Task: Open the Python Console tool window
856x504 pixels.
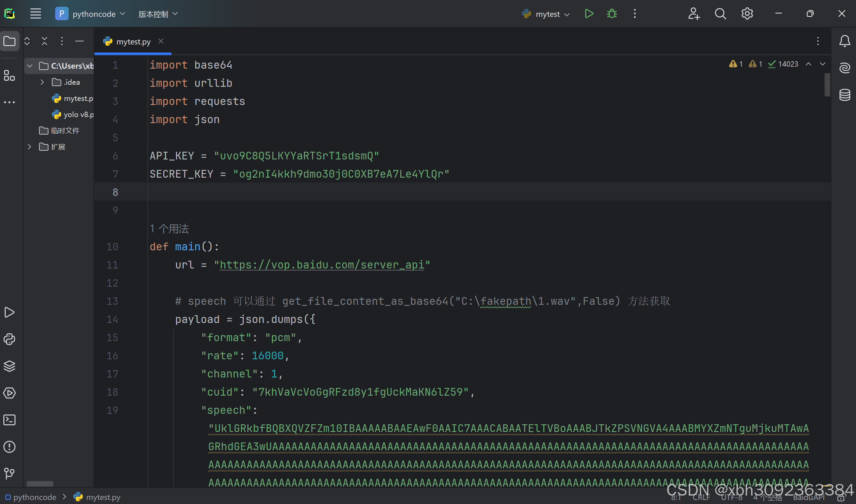Action: tap(9, 339)
